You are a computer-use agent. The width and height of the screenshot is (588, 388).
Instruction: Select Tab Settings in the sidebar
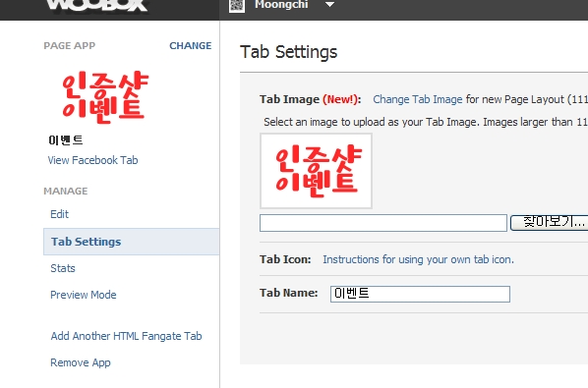131,242
